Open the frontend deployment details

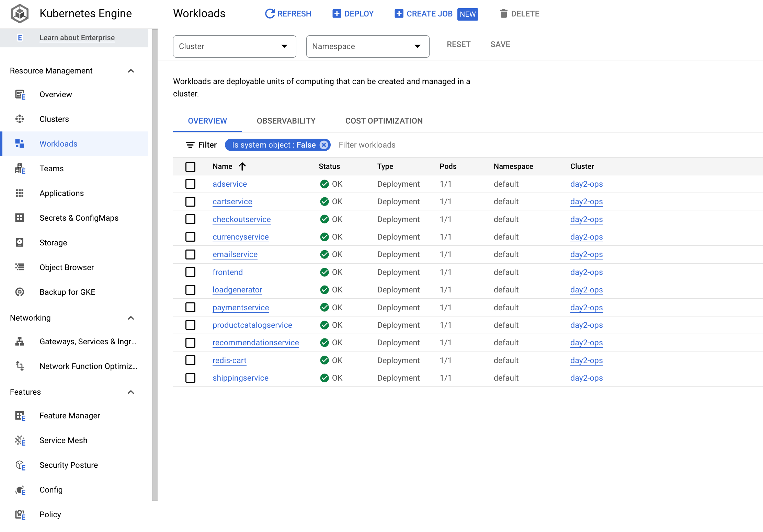228,272
